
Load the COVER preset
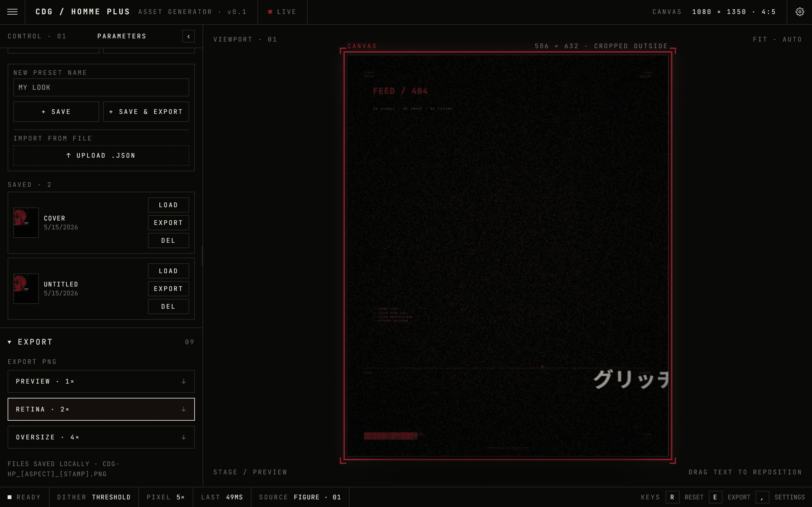(168, 205)
